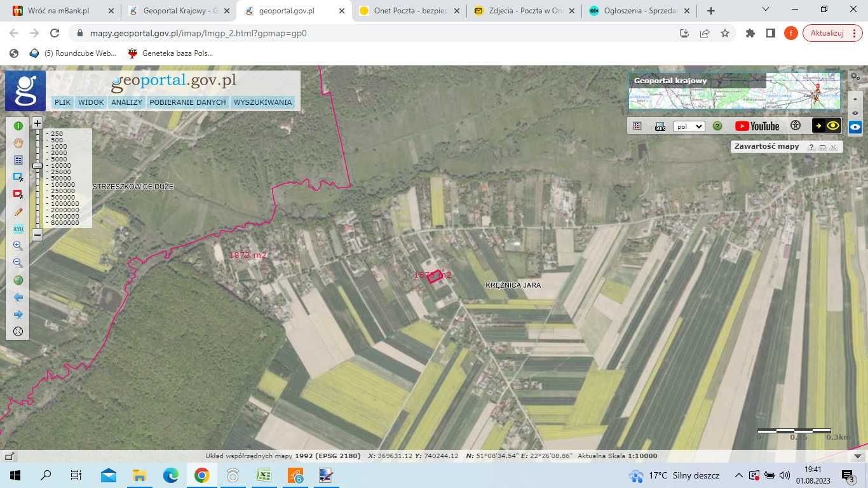Open a new browser tab
Screen dimensions: 868x488
710,11
